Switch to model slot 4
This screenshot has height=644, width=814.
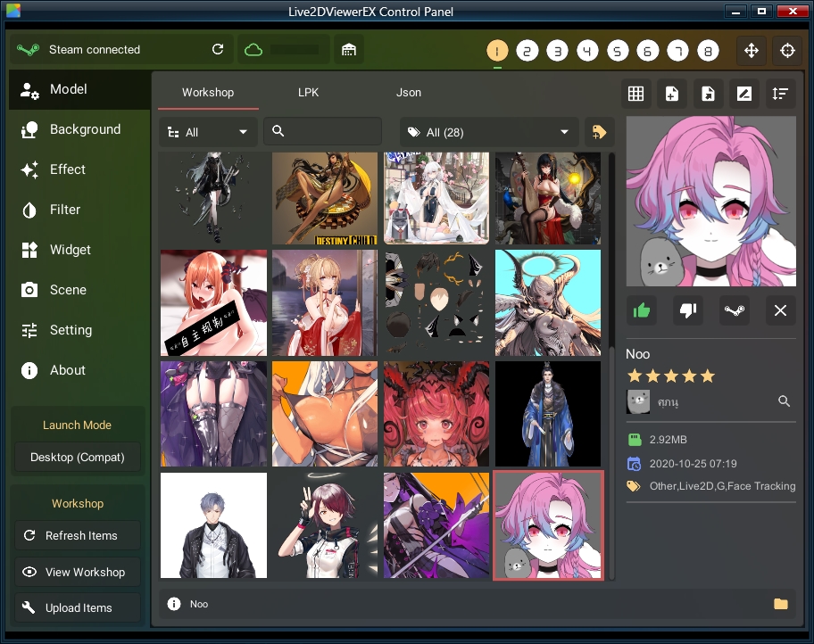[x=587, y=51]
